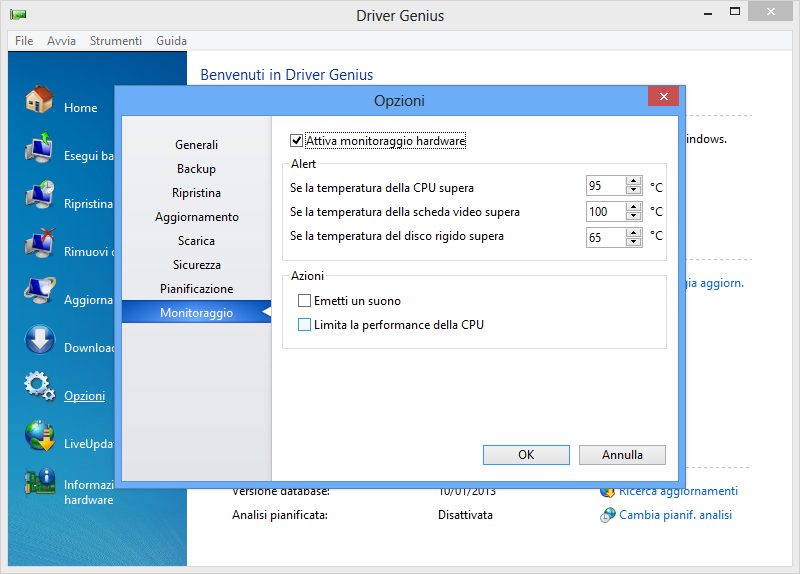
Task: Click Ricerca aggiornamenti link
Action: point(678,491)
